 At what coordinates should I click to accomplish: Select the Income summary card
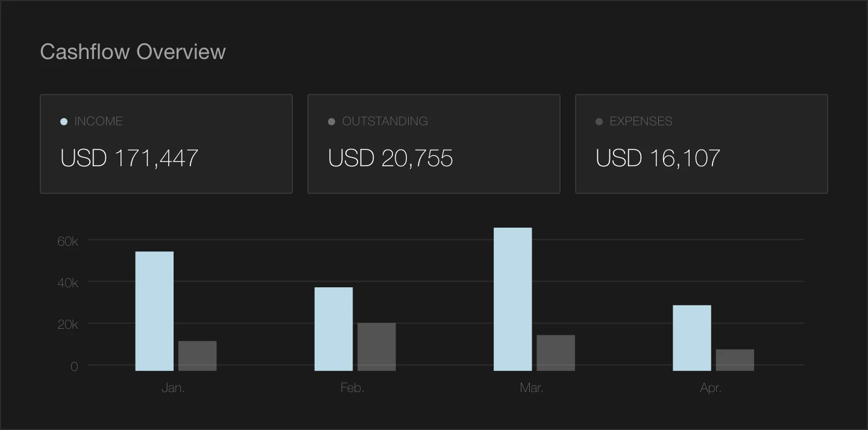[166, 144]
